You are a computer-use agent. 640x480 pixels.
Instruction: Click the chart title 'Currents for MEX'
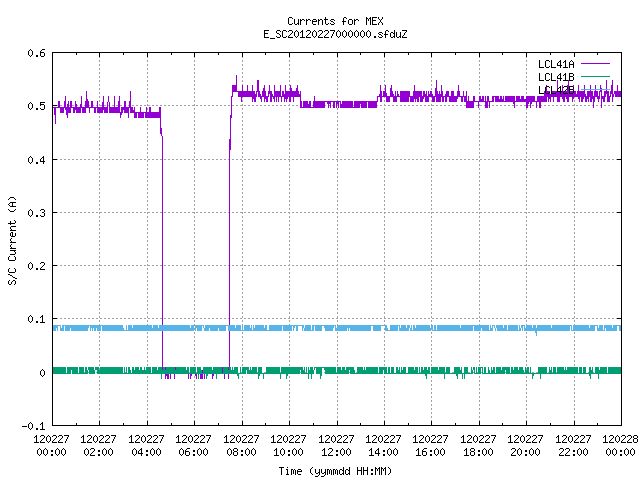tap(335, 21)
